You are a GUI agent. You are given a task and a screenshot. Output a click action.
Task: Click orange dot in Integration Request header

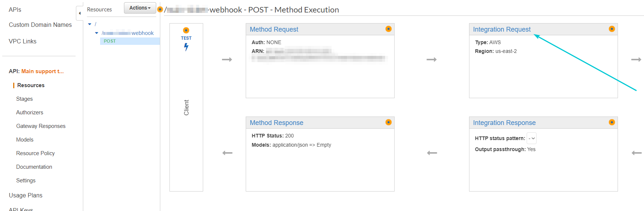[612, 29]
